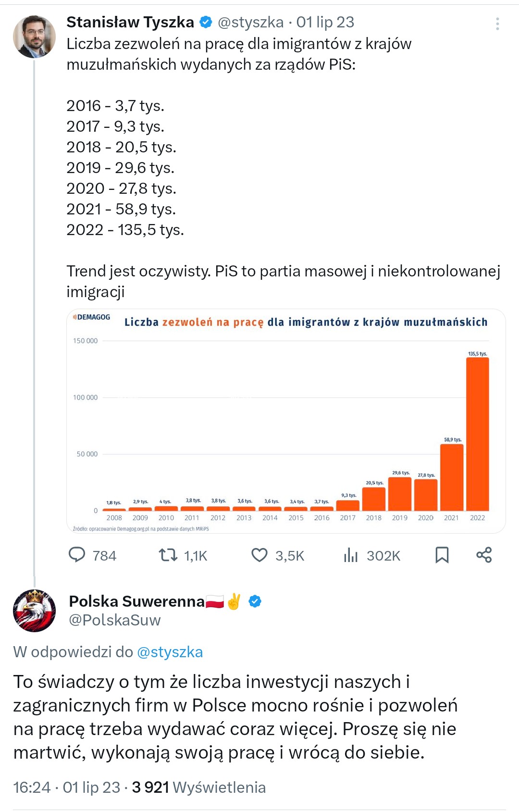Open the three-dot more options menu

497,24
